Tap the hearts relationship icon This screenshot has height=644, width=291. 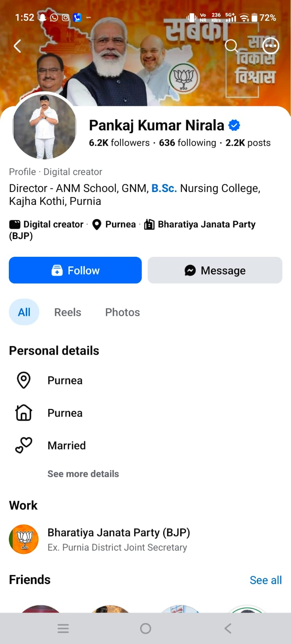pyautogui.click(x=23, y=445)
